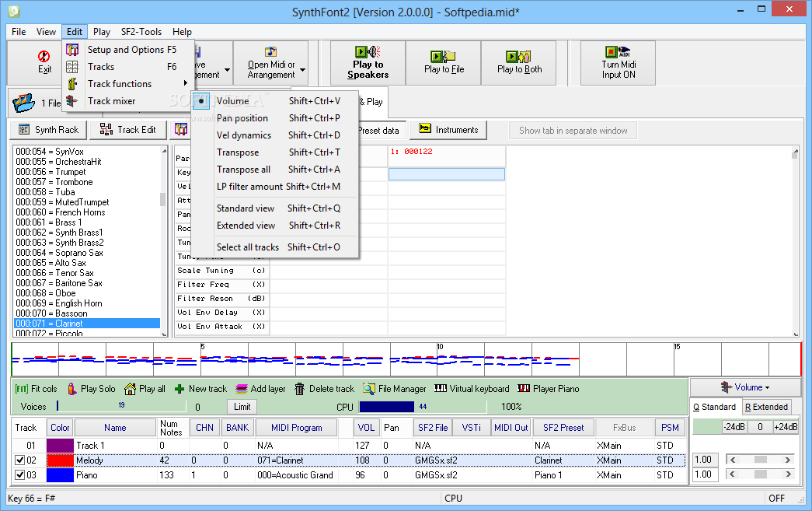Open the Volume dropdown button
Screen dimensions: 812x511
click(745, 387)
